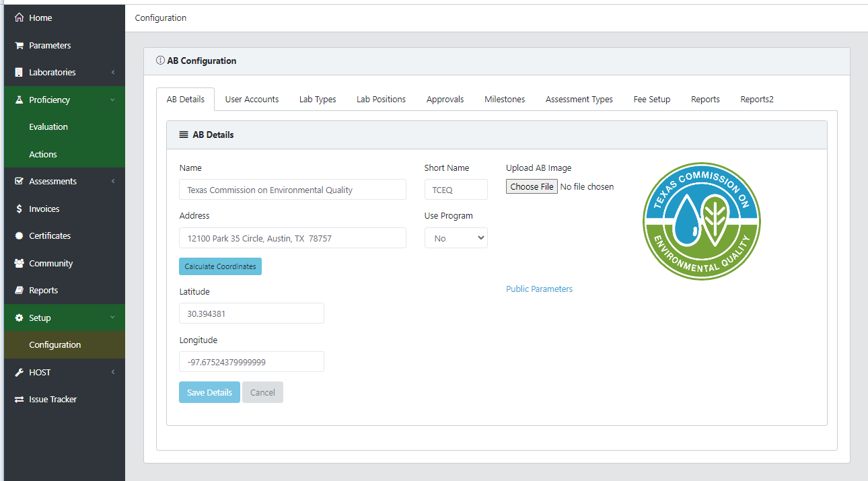Click the Address input field
The image size is (868, 481).
(x=293, y=238)
